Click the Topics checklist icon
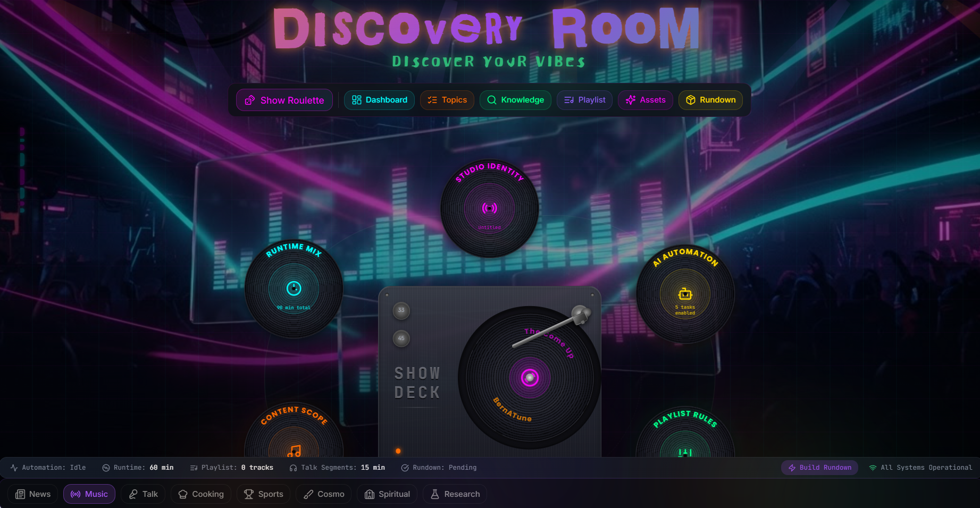Image resolution: width=980 pixels, height=508 pixels. (x=432, y=100)
